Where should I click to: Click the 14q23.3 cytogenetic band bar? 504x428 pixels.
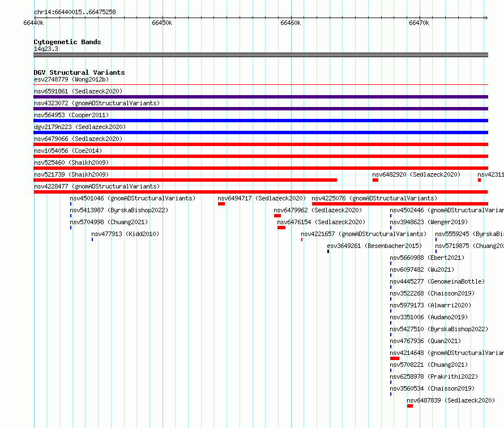(260, 55)
